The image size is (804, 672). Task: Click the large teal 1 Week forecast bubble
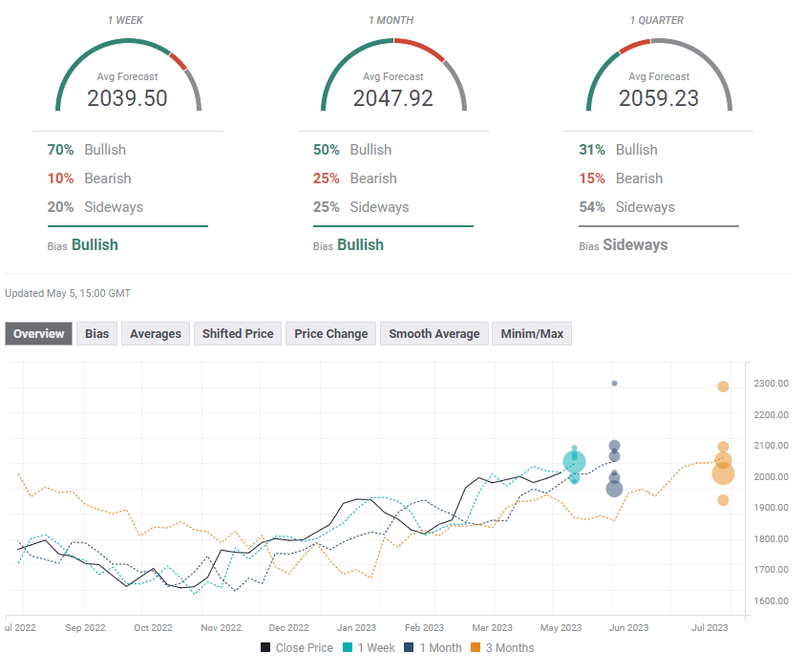pos(574,463)
